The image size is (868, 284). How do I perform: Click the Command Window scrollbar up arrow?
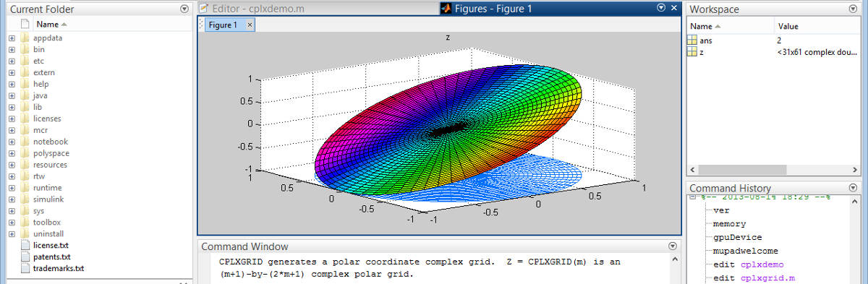pos(676,259)
